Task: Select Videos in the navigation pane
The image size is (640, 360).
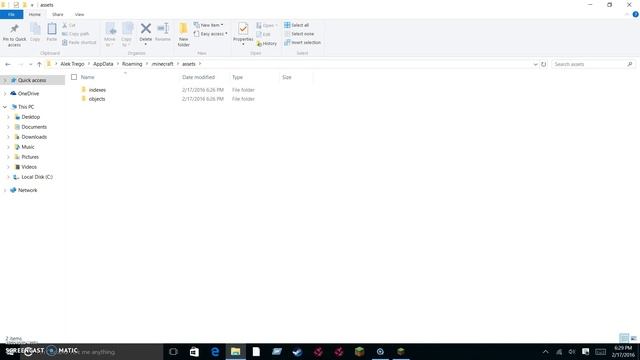Action: (x=29, y=167)
